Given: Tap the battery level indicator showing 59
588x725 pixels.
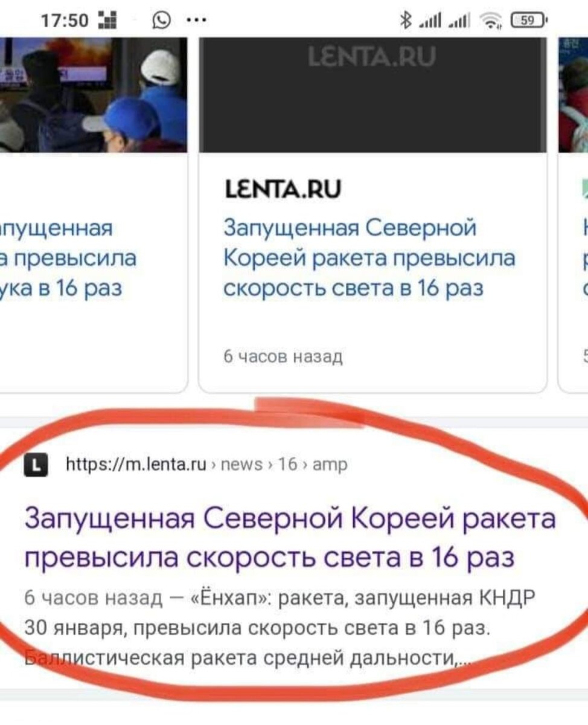Looking at the screenshot, I should click(x=528, y=21).
